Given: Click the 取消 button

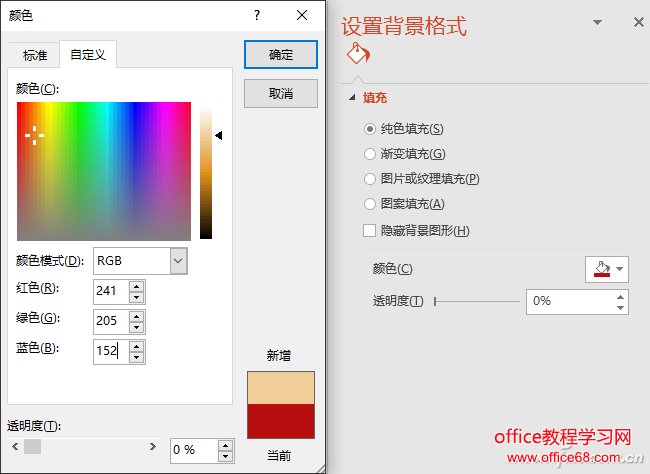Looking at the screenshot, I should coord(281,93).
